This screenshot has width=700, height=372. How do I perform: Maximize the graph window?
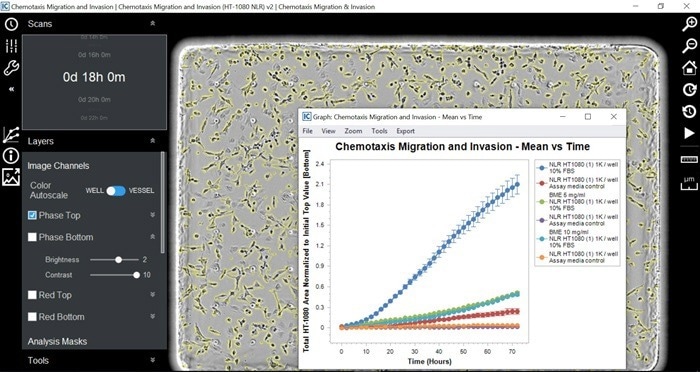click(x=588, y=117)
